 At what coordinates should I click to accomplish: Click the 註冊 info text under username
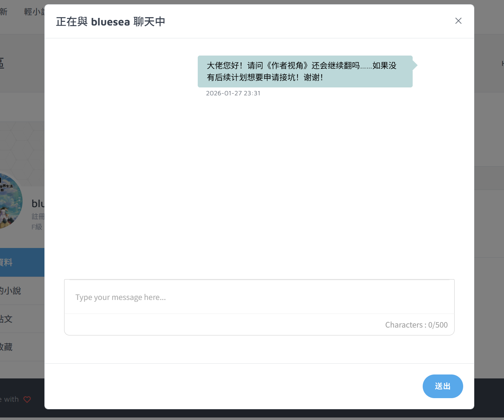[x=38, y=216]
